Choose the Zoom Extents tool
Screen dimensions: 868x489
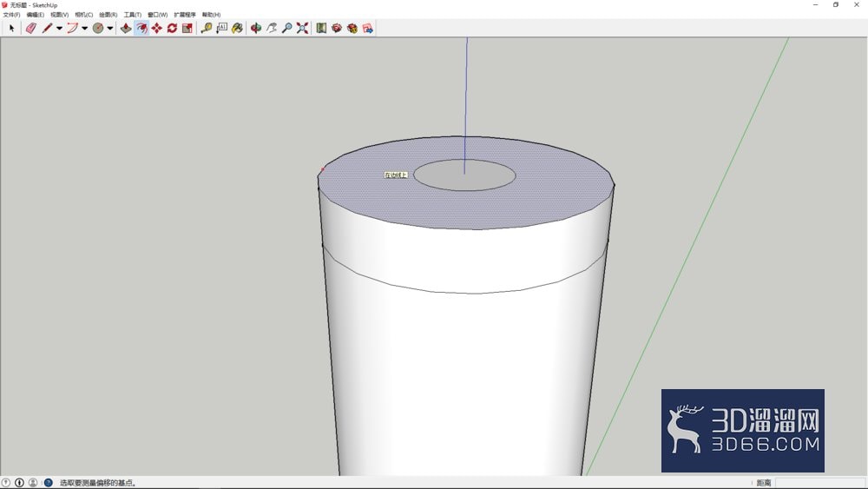302,28
